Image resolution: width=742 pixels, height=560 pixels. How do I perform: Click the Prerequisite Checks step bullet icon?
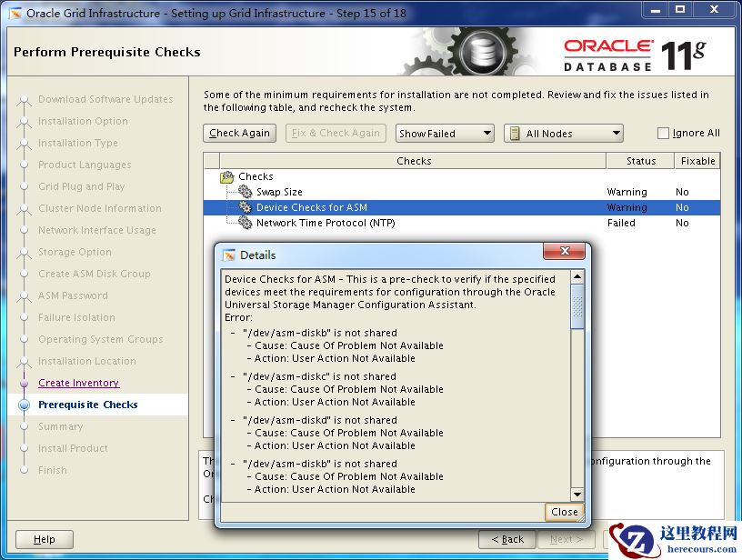[x=24, y=405]
